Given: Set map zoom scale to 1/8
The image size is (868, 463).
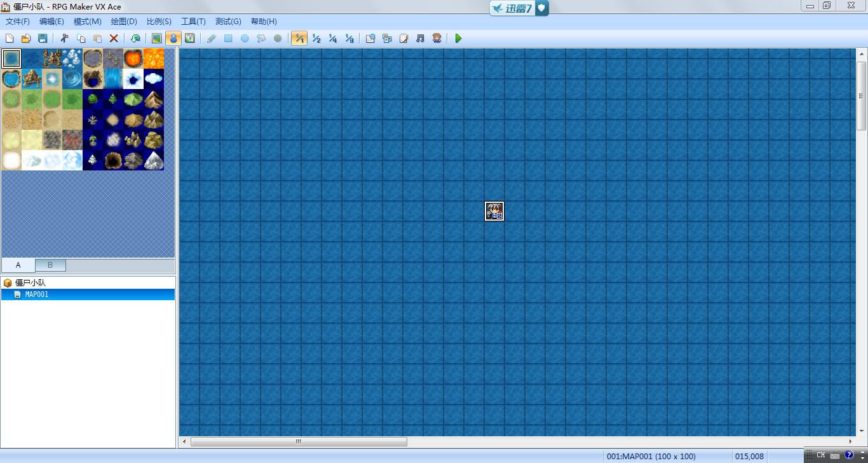Looking at the screenshot, I should [x=349, y=39].
